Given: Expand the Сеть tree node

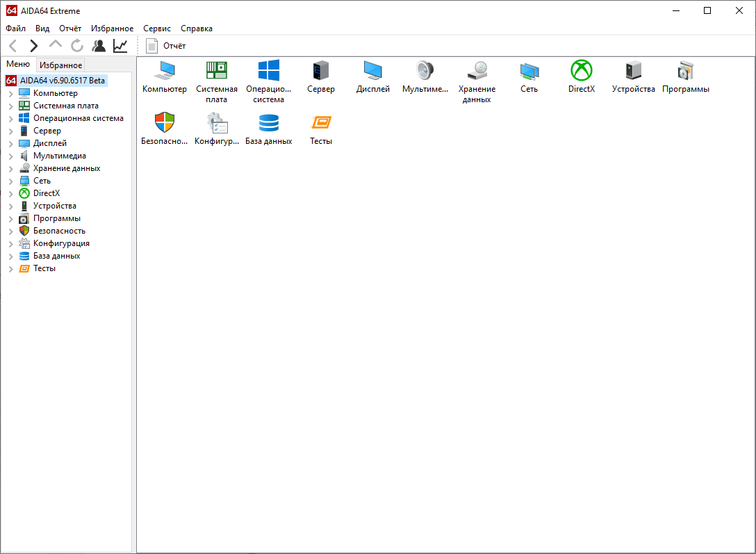Looking at the screenshot, I should pyautogui.click(x=10, y=181).
